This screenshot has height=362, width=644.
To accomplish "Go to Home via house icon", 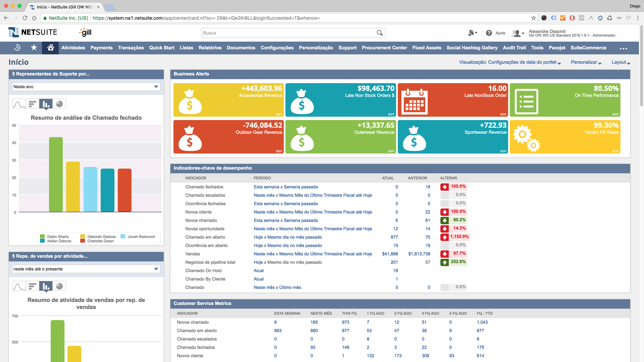I will click(x=51, y=48).
